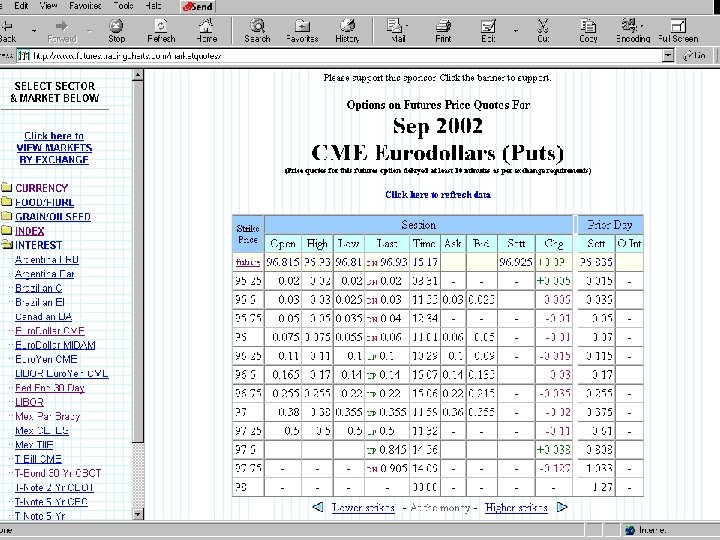
Task: Open the T-Bond 30 Yr CBOT link
Action: 58,473
